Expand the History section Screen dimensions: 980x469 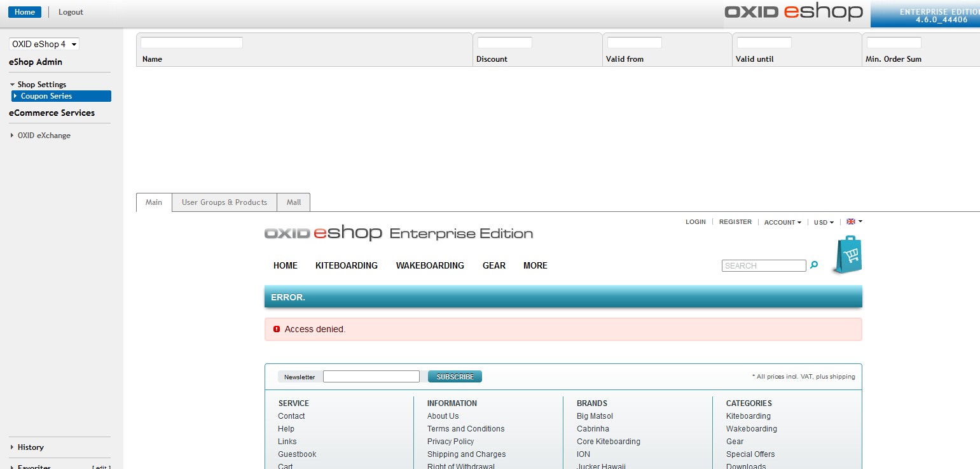[x=31, y=447]
